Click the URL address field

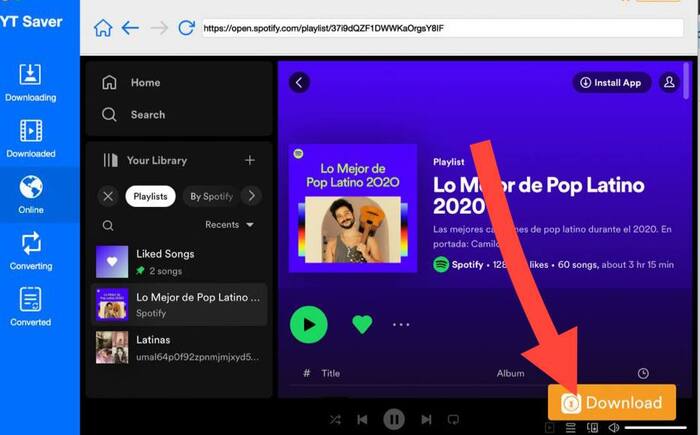click(x=442, y=28)
